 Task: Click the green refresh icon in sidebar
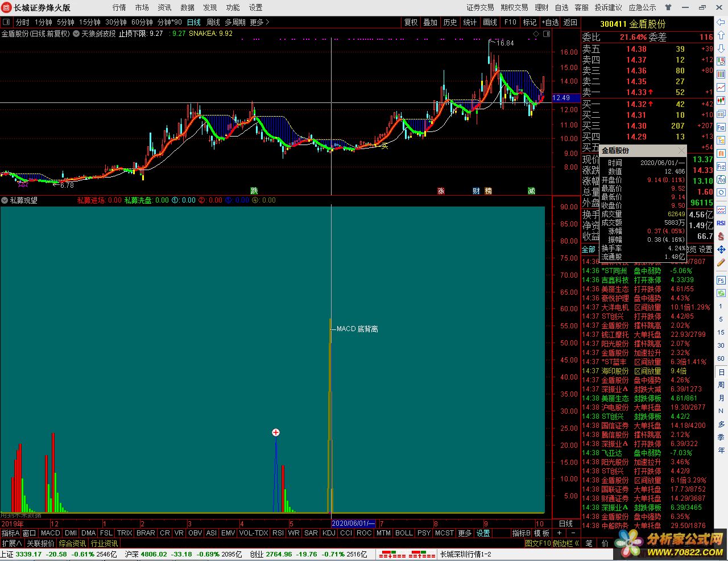pos(721,294)
